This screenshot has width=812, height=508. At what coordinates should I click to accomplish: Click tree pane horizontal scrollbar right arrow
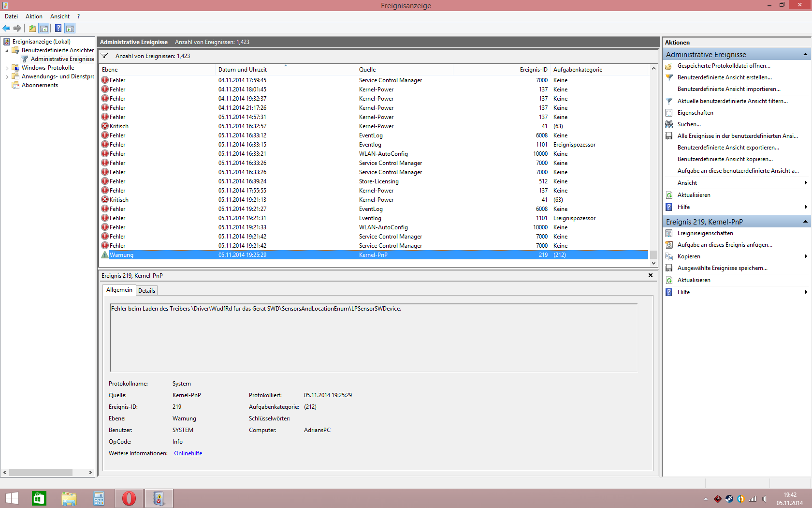[x=90, y=472]
